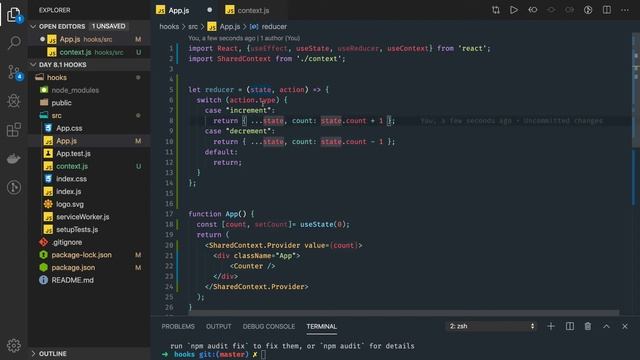Collapse the DAY 8.1 HOOKS section
This screenshot has height=360, width=640.
33,64
